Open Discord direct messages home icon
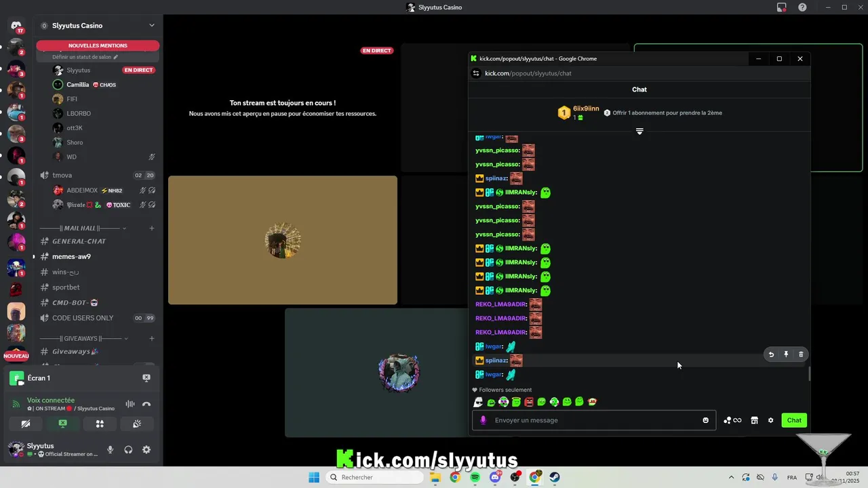This screenshot has width=868, height=488. (16, 26)
